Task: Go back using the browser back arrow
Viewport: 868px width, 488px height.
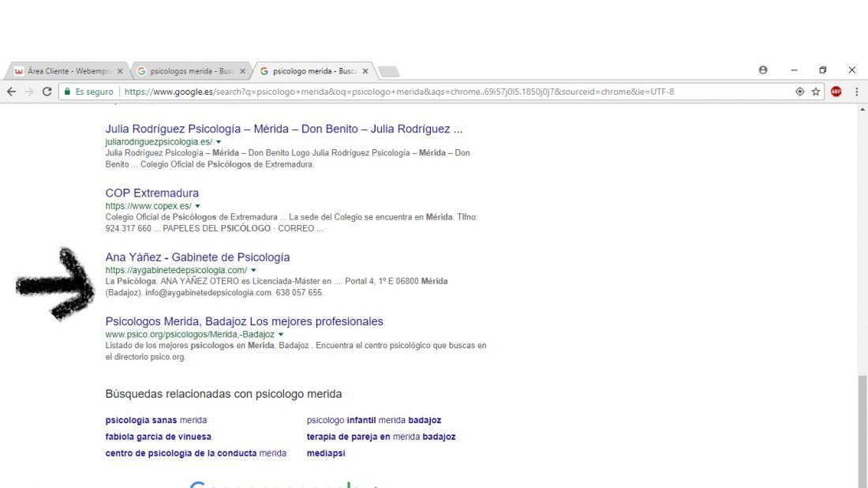Action: click(x=12, y=92)
